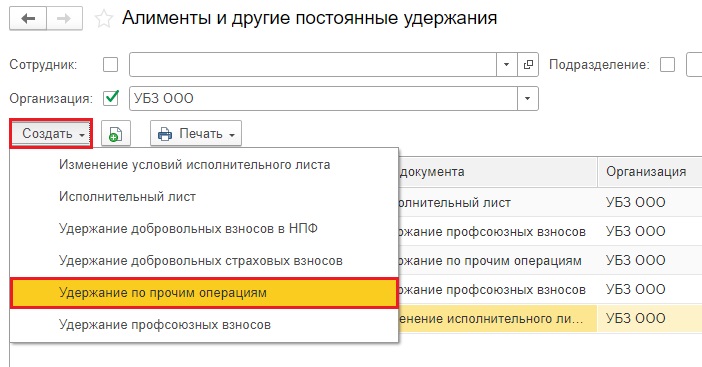Go back with the left arrow button
This screenshot has height=367, width=702.
coord(28,19)
